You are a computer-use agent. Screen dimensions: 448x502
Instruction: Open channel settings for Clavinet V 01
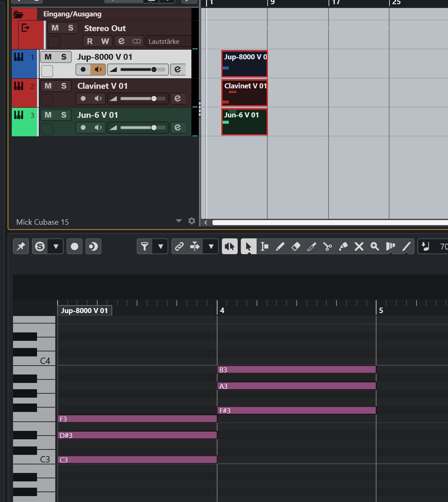178,98
